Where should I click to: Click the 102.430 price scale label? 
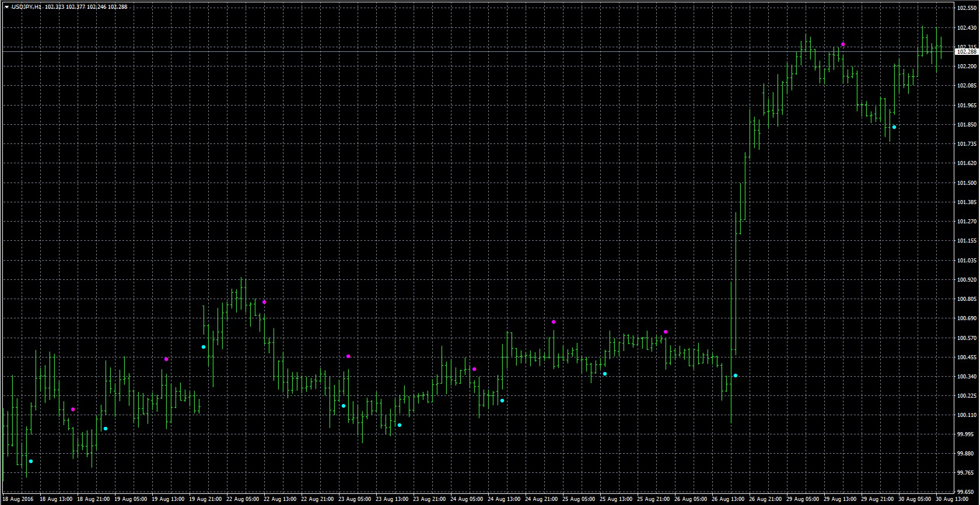click(x=967, y=27)
